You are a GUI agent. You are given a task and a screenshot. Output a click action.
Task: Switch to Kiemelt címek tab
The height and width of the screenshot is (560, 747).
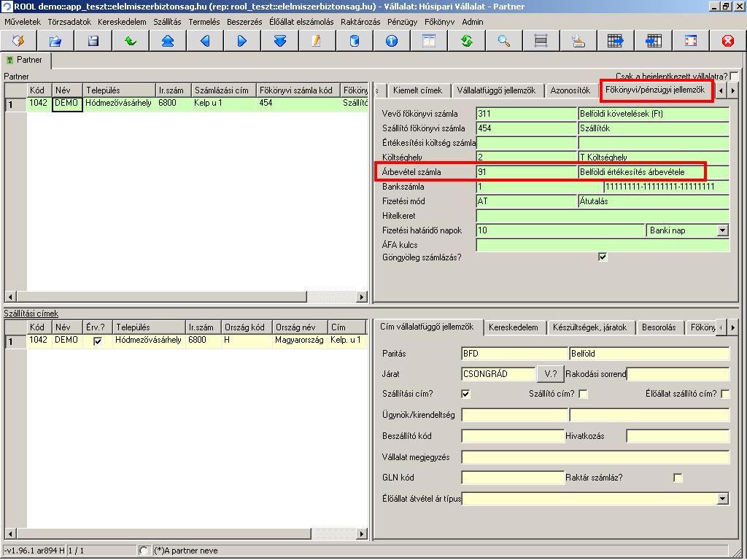pos(417,90)
